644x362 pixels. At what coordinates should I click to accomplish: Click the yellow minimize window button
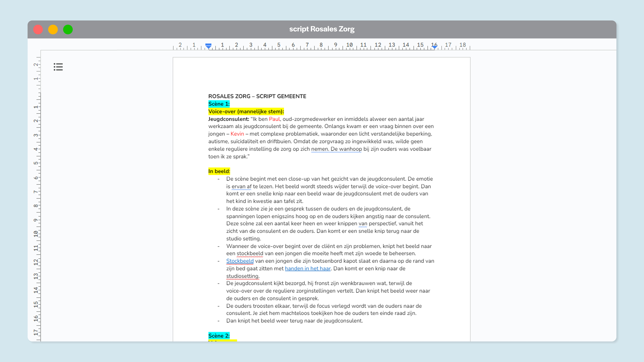[x=53, y=29]
